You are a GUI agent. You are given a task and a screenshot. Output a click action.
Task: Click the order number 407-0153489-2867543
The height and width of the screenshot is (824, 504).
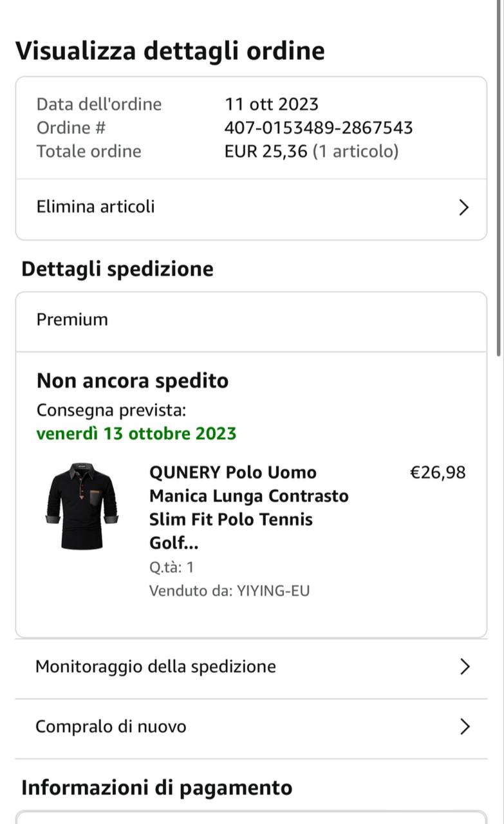coord(318,128)
